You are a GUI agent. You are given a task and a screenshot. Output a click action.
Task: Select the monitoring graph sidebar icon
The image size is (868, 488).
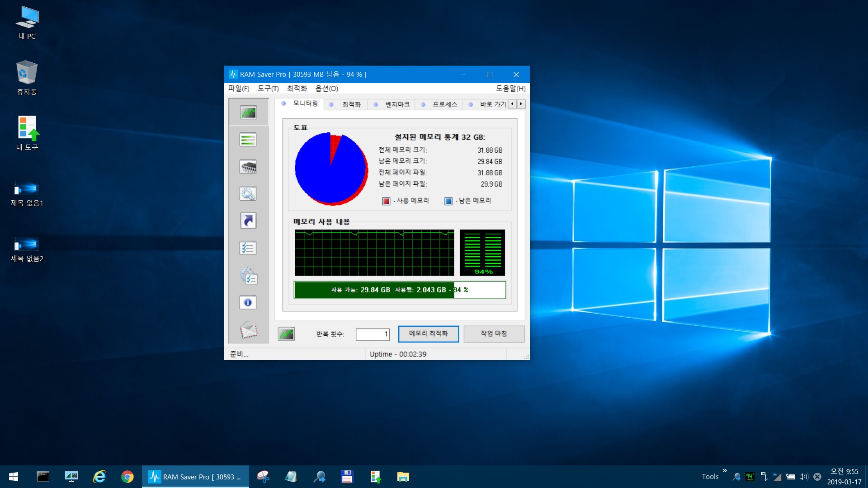click(248, 113)
